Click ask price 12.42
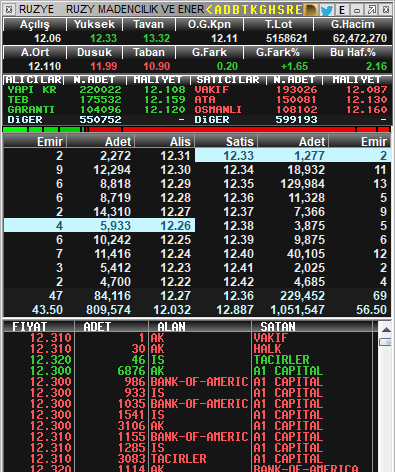 point(239,282)
